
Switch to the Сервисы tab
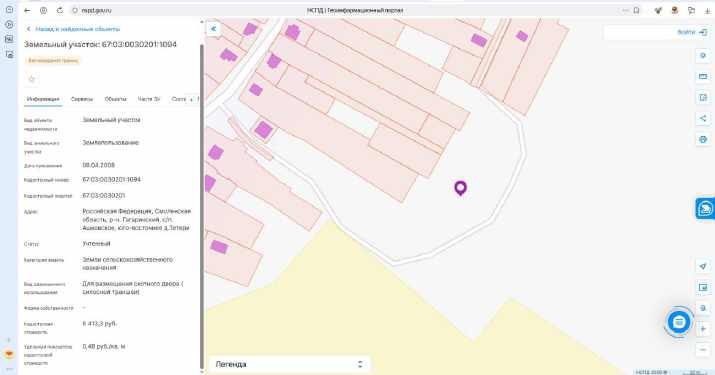82,99
